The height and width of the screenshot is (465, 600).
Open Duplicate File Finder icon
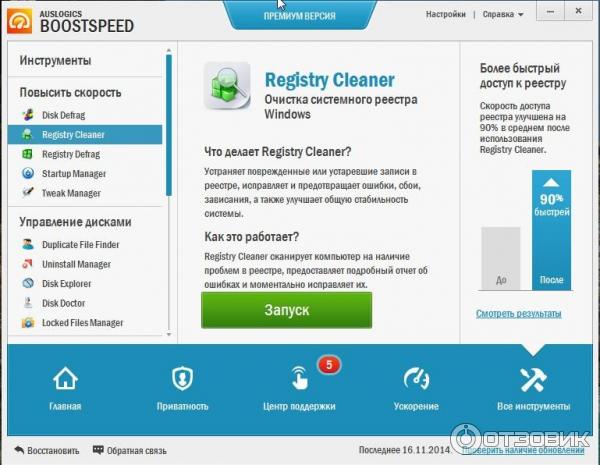click(x=28, y=245)
